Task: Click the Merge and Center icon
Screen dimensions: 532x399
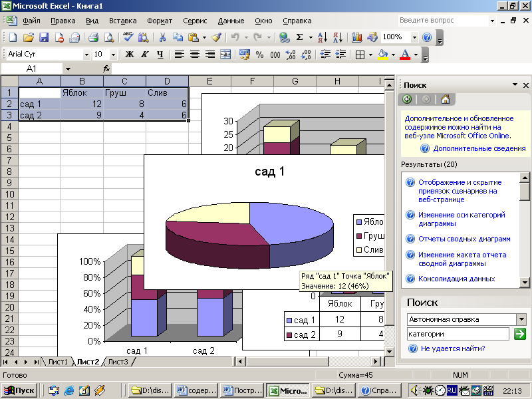Action: (225, 55)
